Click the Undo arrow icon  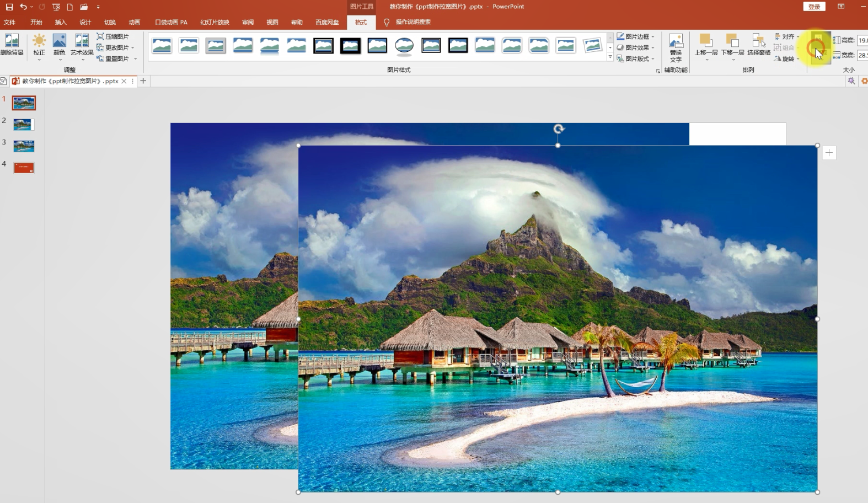pos(23,7)
